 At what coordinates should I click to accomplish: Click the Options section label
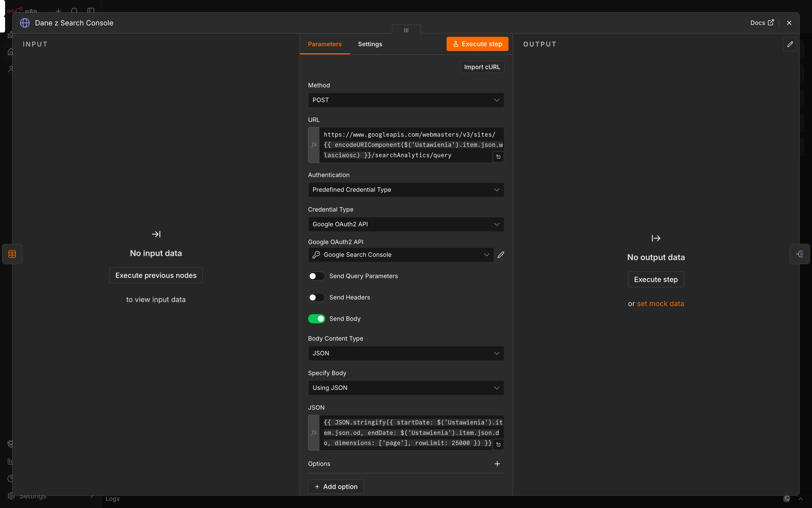point(319,464)
